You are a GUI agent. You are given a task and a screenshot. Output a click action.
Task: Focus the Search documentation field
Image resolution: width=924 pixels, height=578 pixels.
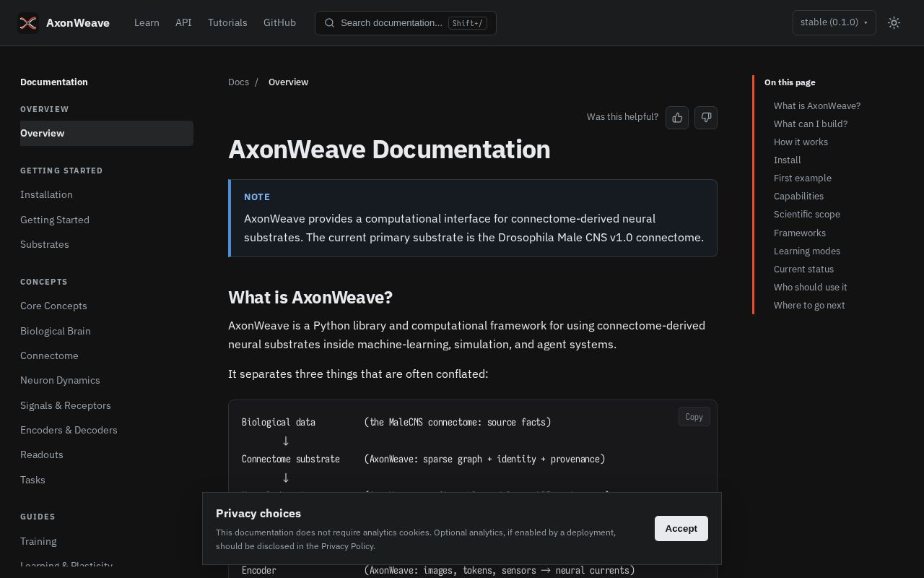click(x=405, y=22)
